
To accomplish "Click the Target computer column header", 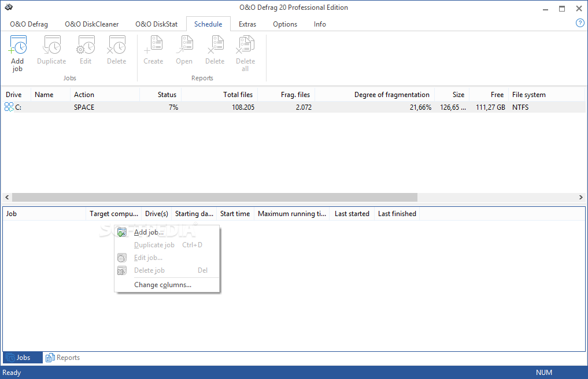I will (114, 214).
